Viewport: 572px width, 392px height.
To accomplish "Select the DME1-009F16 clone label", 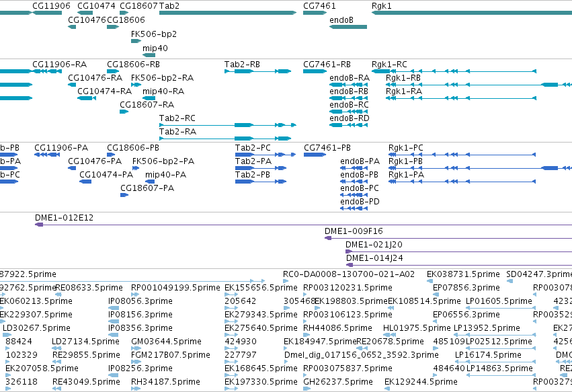I will tap(354, 232).
